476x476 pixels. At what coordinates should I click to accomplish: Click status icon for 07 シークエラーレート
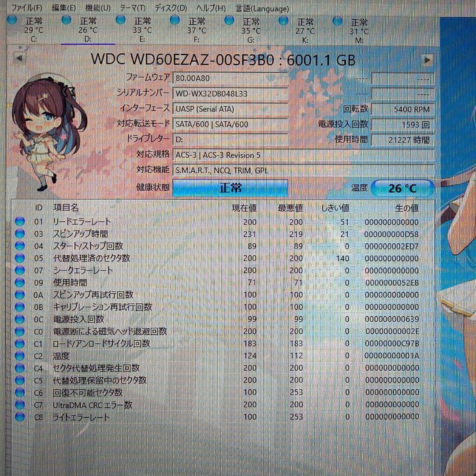point(20,270)
